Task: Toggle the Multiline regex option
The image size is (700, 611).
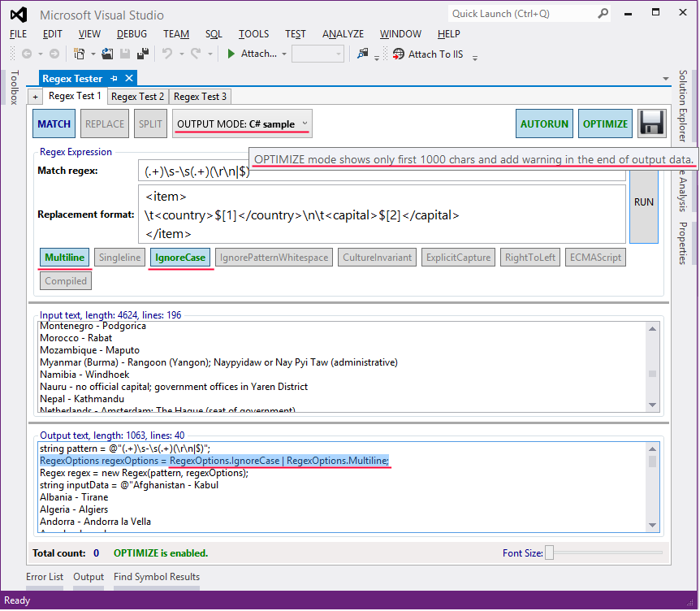Action: [65, 258]
